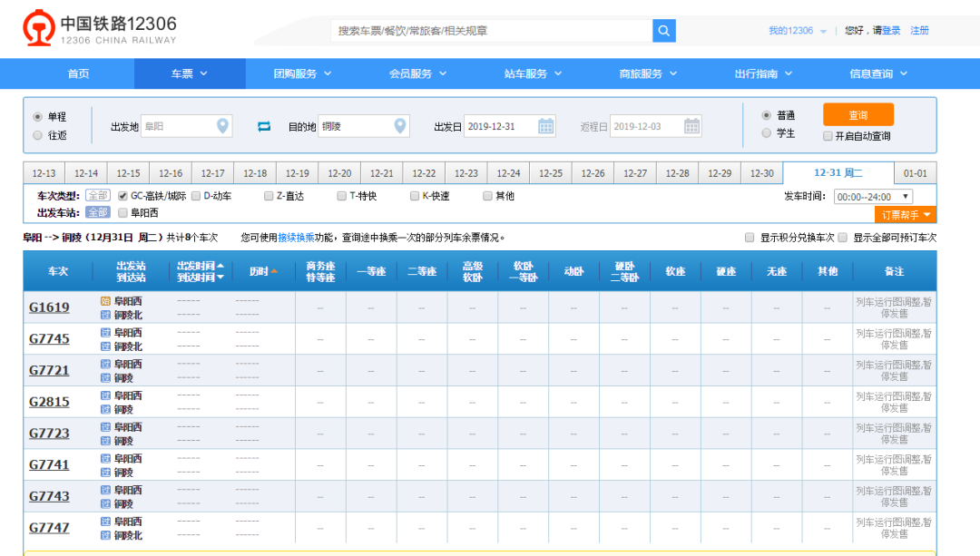Enable 开启自动查询 checkbox
980x556 pixels.
828,136
